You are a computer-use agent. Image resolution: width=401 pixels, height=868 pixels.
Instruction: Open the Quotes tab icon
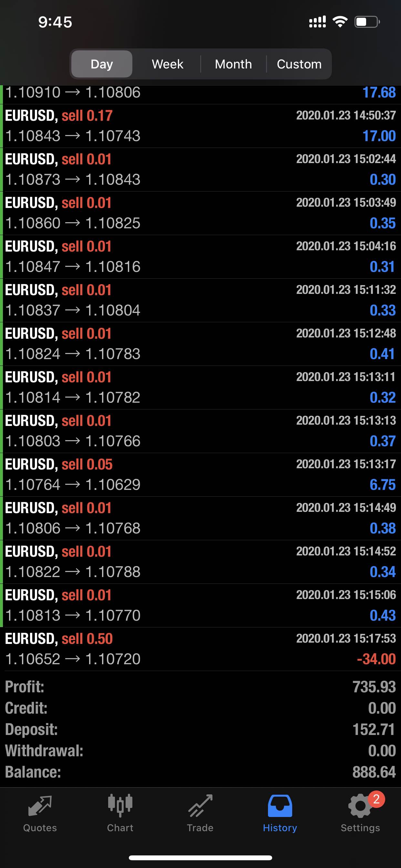pyautogui.click(x=40, y=806)
